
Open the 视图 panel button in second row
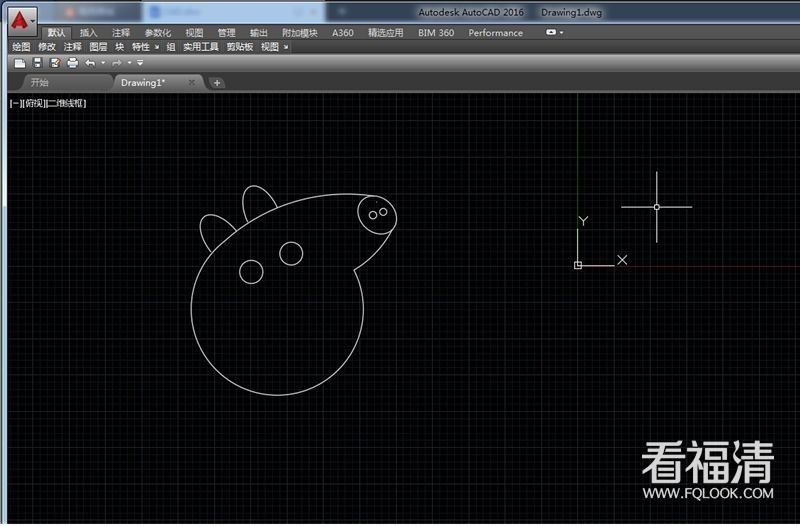click(270, 47)
